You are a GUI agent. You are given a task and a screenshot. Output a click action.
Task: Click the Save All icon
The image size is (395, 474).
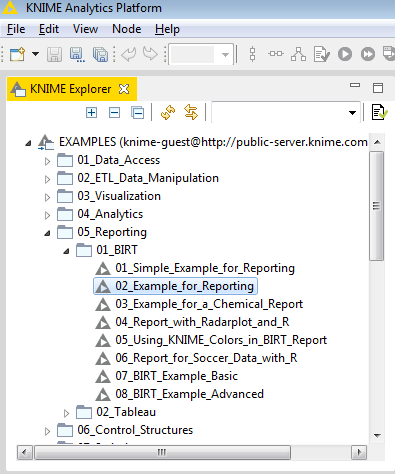100,54
